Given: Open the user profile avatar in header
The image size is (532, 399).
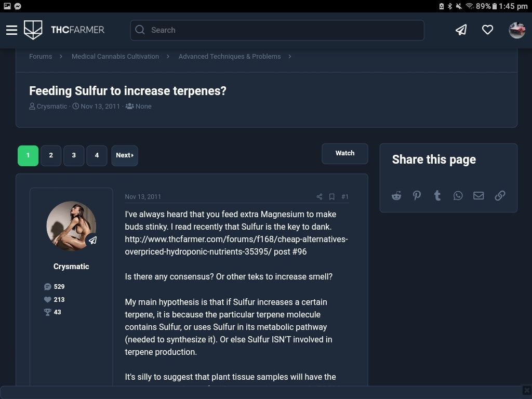Looking at the screenshot, I should click(517, 30).
